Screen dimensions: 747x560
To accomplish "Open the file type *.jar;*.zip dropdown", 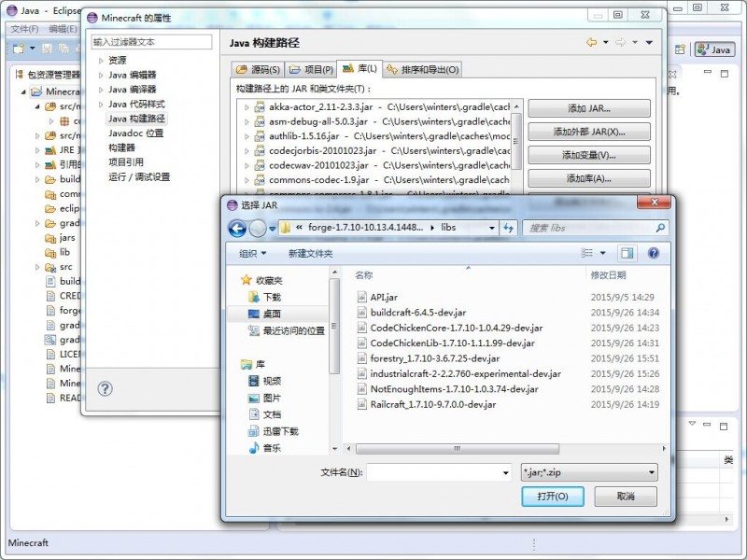I will tap(589, 472).
